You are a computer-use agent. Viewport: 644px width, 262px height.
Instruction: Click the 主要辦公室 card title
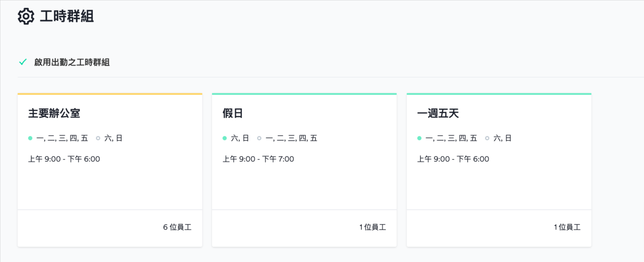pyautogui.click(x=54, y=113)
